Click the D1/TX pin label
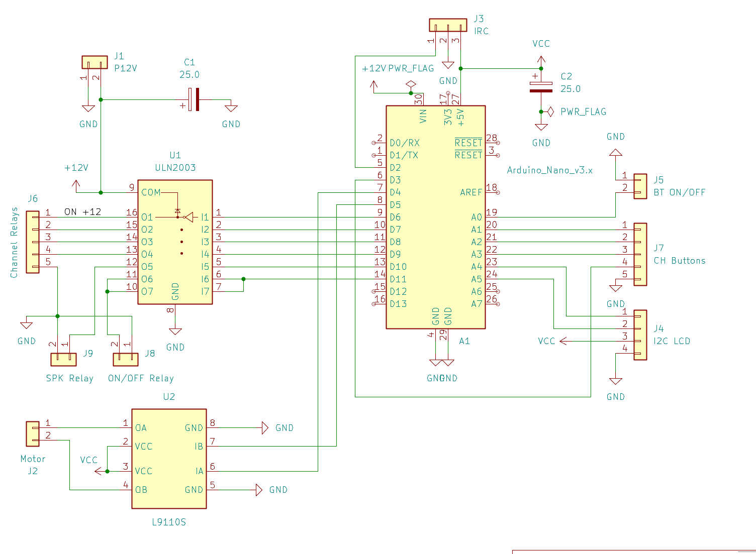 (x=404, y=155)
